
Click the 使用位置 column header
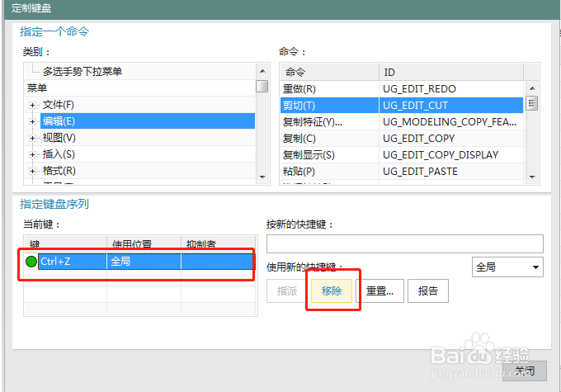click(x=144, y=244)
